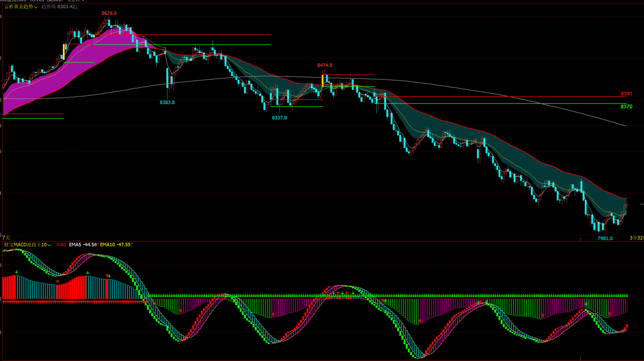This screenshot has width=644, height=361.
Task: Click the 8383.8 low price label
Action: 167,103
